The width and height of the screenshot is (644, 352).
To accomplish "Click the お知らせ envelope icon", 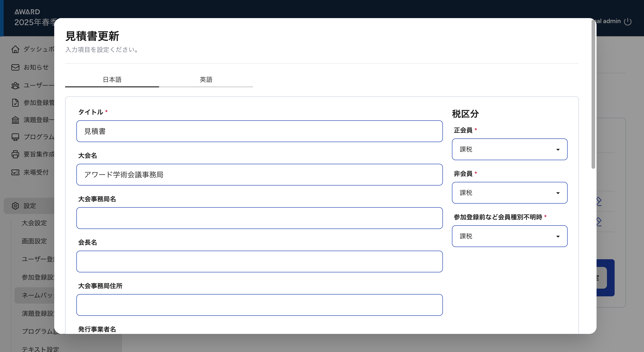I will (x=15, y=67).
